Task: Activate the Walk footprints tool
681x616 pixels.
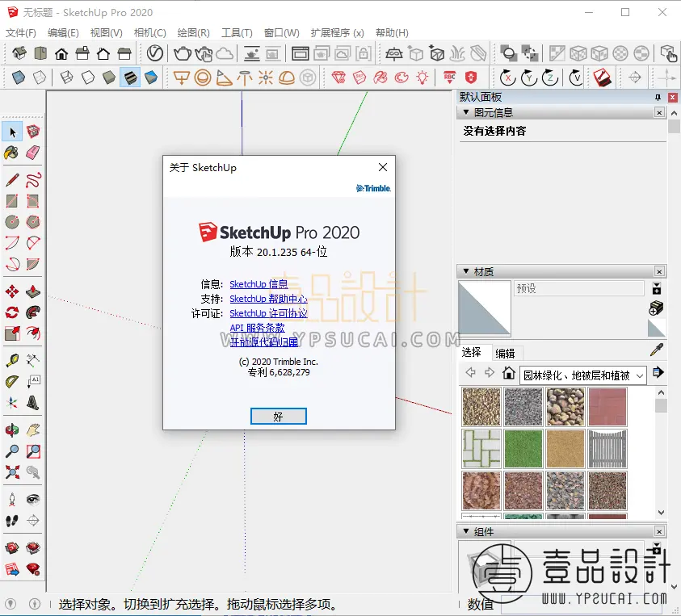Action: (12, 520)
